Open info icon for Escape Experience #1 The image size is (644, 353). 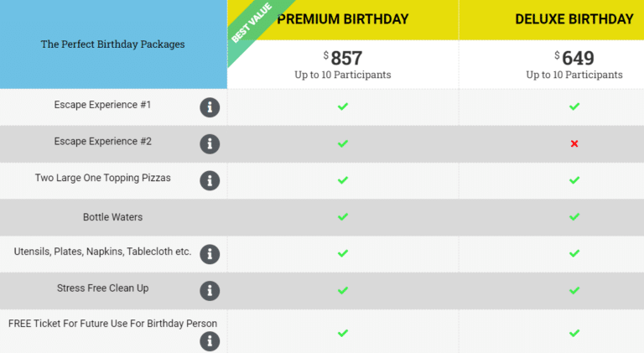[x=210, y=107]
